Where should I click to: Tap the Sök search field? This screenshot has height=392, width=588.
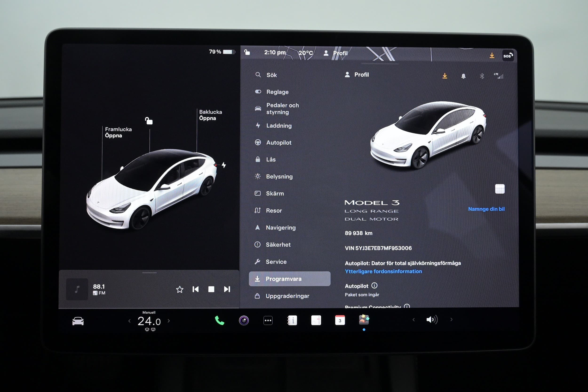coord(271,75)
